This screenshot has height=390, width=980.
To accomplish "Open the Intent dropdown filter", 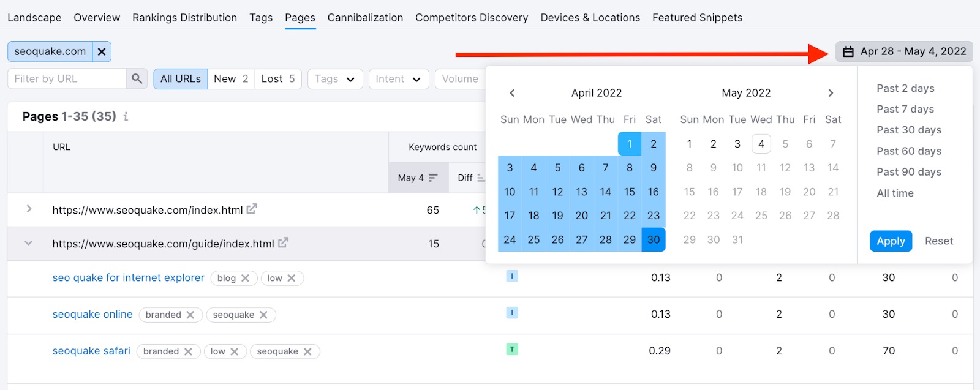I will click(398, 79).
